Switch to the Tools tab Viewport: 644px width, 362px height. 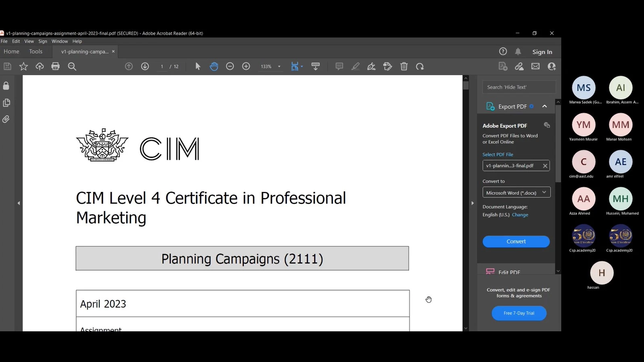tap(36, 51)
